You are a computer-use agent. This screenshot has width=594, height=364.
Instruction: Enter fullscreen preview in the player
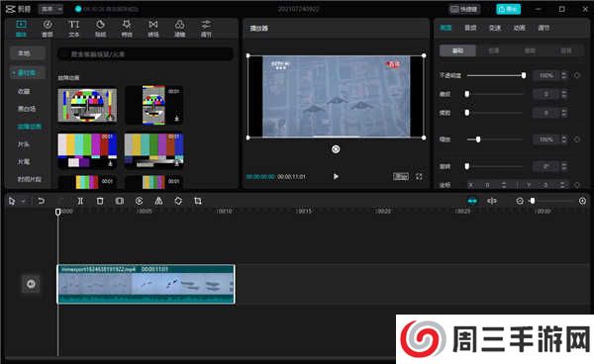click(419, 177)
